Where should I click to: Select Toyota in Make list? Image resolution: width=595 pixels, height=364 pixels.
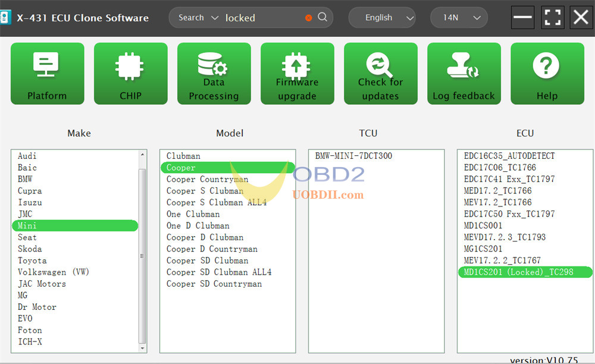[75, 261]
